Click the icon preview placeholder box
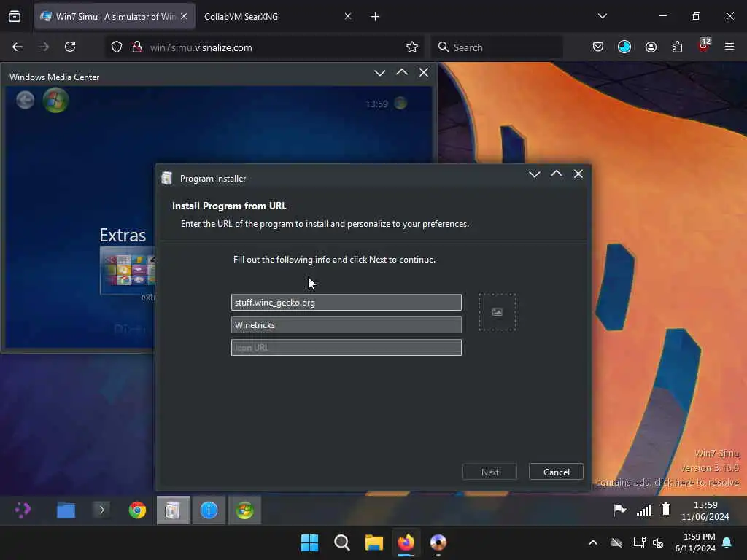747x560 pixels. click(498, 312)
